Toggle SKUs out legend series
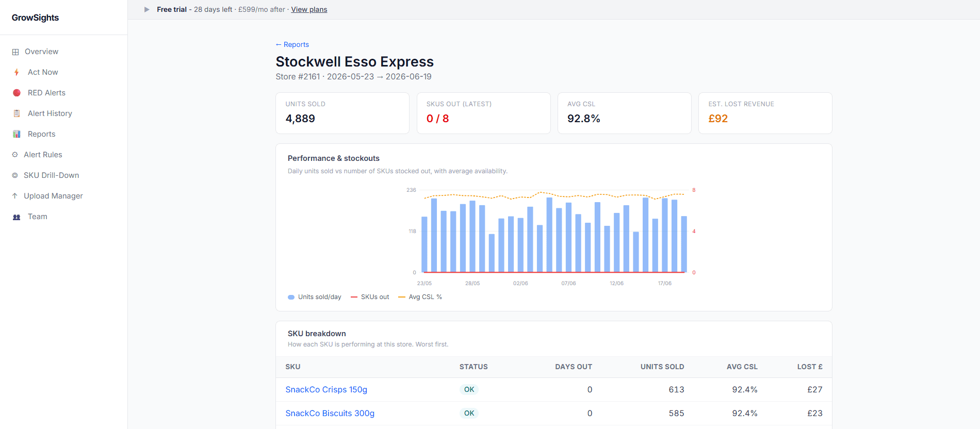The image size is (980, 429). pos(370,297)
